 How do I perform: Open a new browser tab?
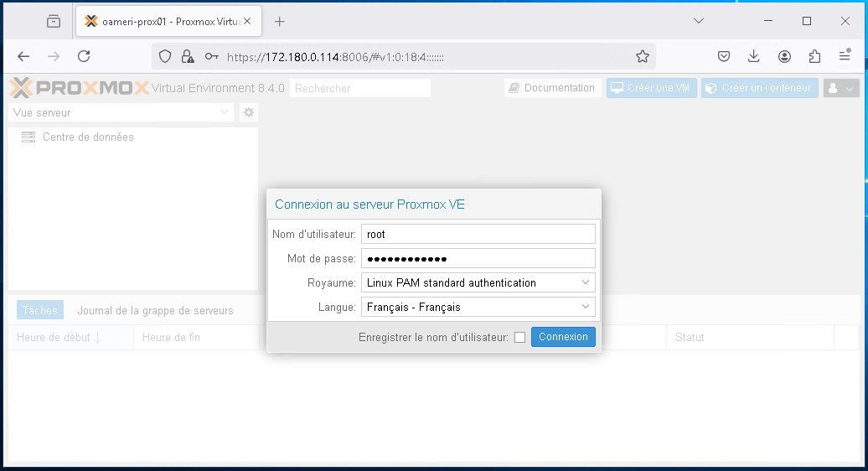point(280,22)
